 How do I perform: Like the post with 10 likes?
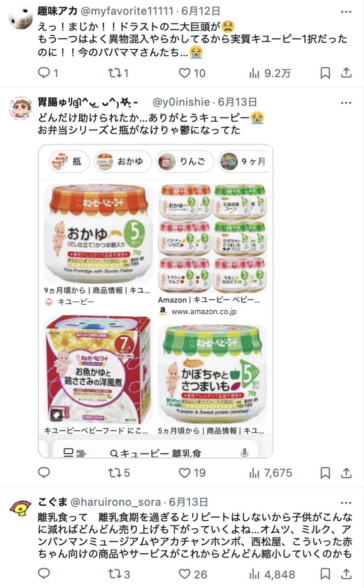(185, 73)
